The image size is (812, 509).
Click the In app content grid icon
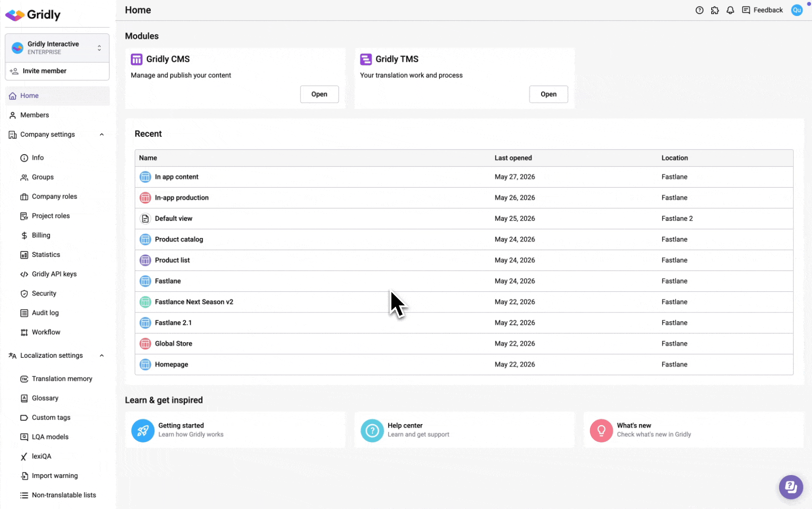click(145, 177)
